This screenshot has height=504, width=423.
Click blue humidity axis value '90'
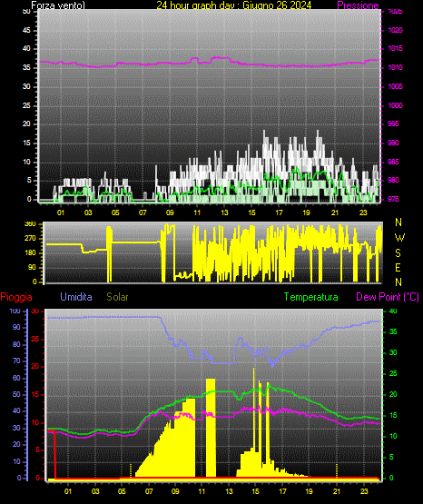click(x=16, y=327)
